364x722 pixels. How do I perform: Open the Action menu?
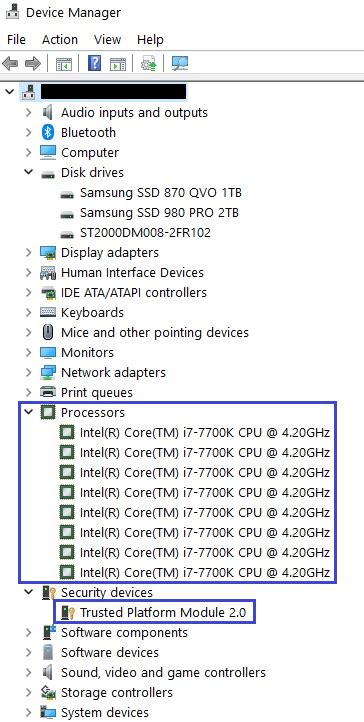click(60, 40)
